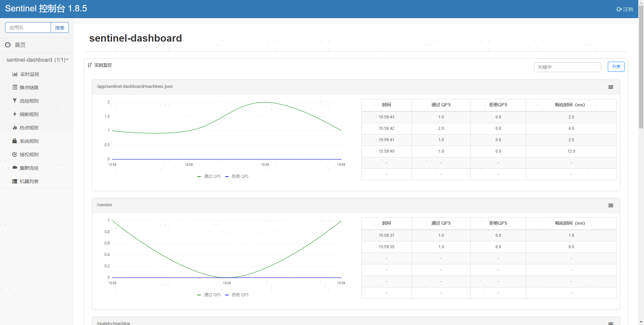Click the sentinel-dashboard page heading
This screenshot has height=325, width=644.
point(136,38)
